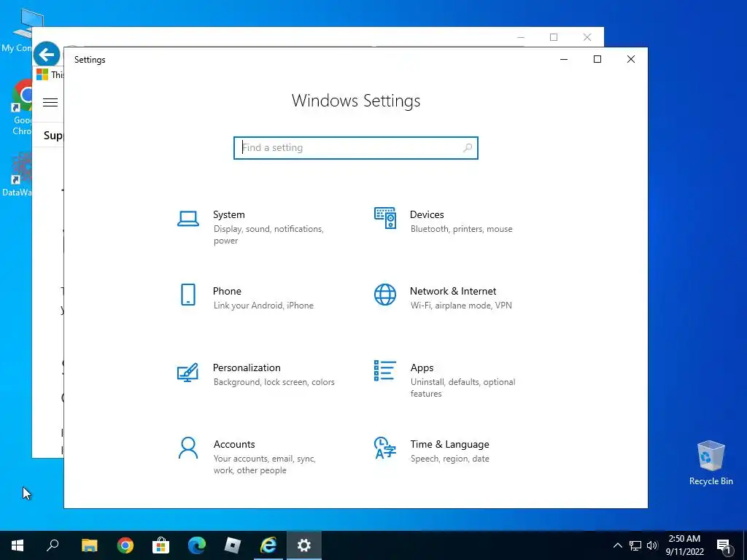This screenshot has height=560, width=747.
Task: Open File Explorer from the taskbar
Action: point(89,545)
